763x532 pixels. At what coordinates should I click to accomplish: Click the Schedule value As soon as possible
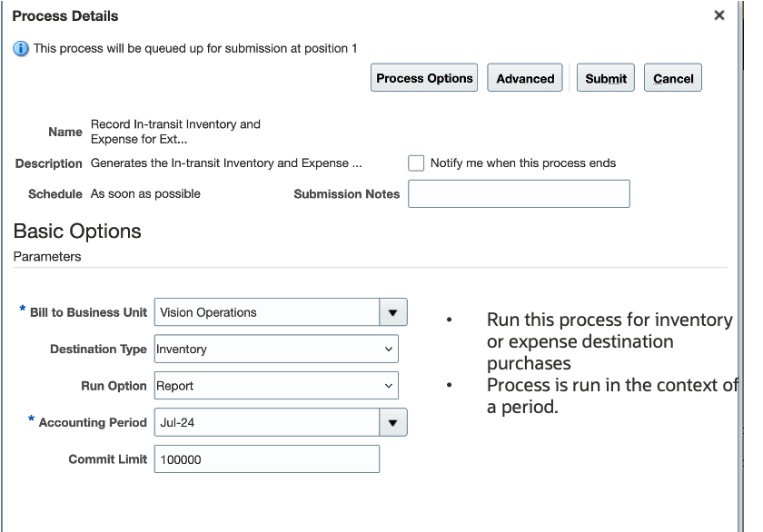(x=145, y=193)
